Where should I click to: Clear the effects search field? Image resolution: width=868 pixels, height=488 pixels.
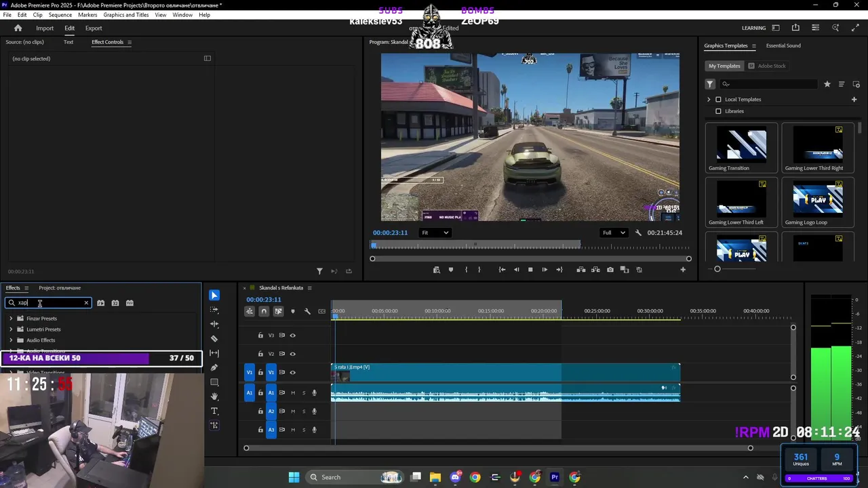(x=86, y=303)
